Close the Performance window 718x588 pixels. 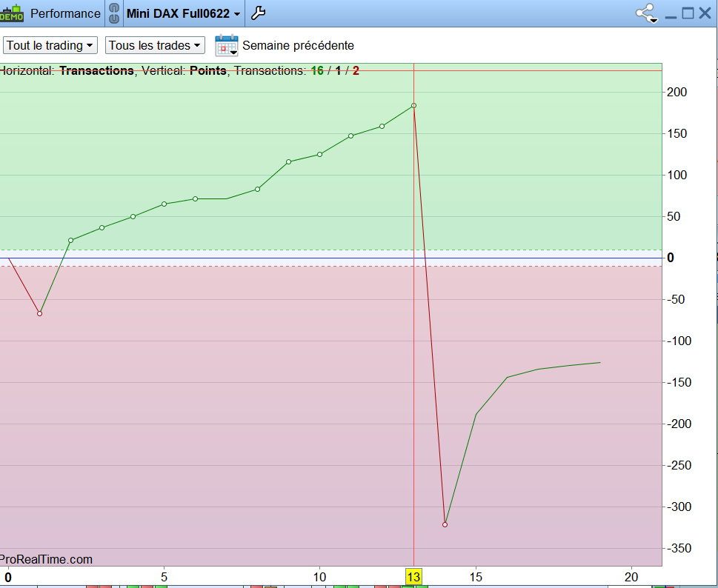(705, 13)
